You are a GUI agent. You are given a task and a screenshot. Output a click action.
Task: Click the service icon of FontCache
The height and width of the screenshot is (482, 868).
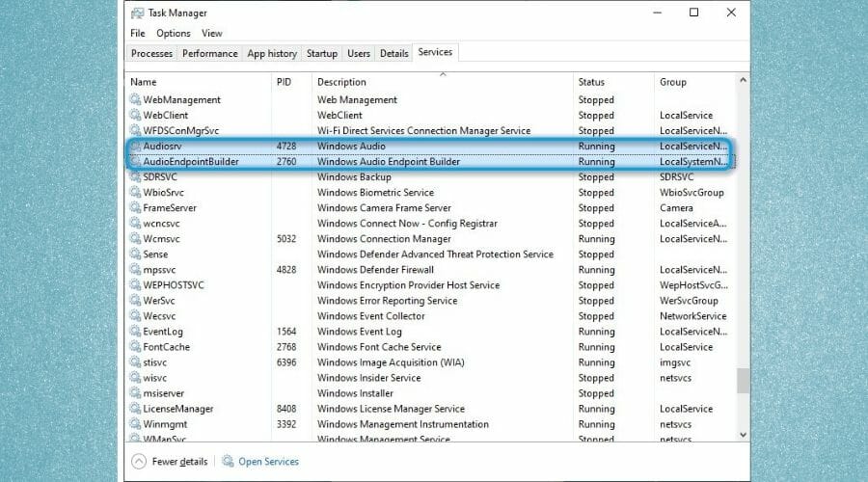(x=135, y=347)
